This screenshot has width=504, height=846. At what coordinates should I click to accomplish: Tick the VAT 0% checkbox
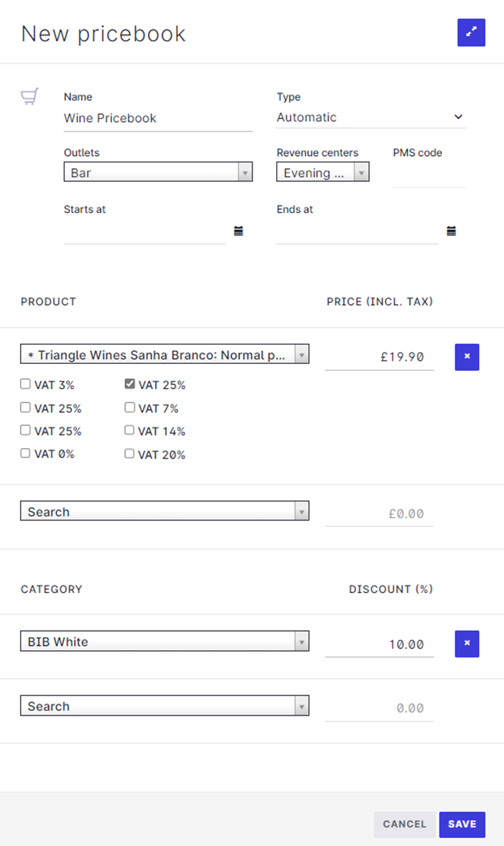[26, 454]
